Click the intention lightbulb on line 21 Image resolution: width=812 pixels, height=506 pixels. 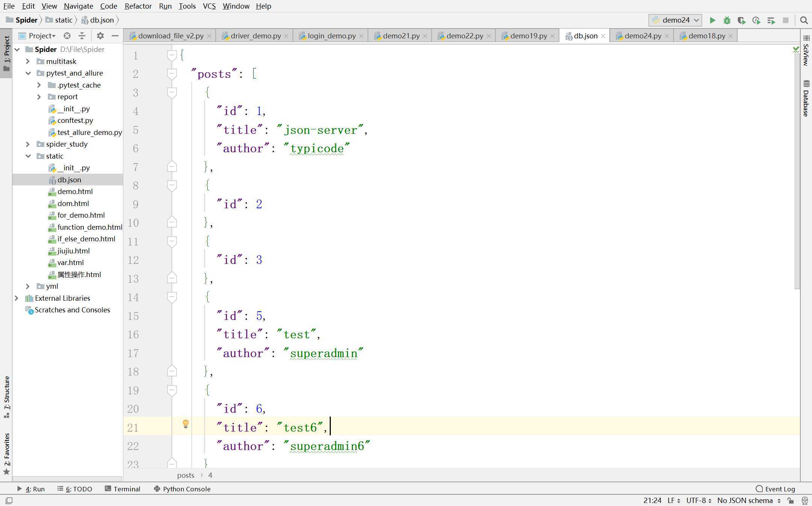[x=185, y=424]
